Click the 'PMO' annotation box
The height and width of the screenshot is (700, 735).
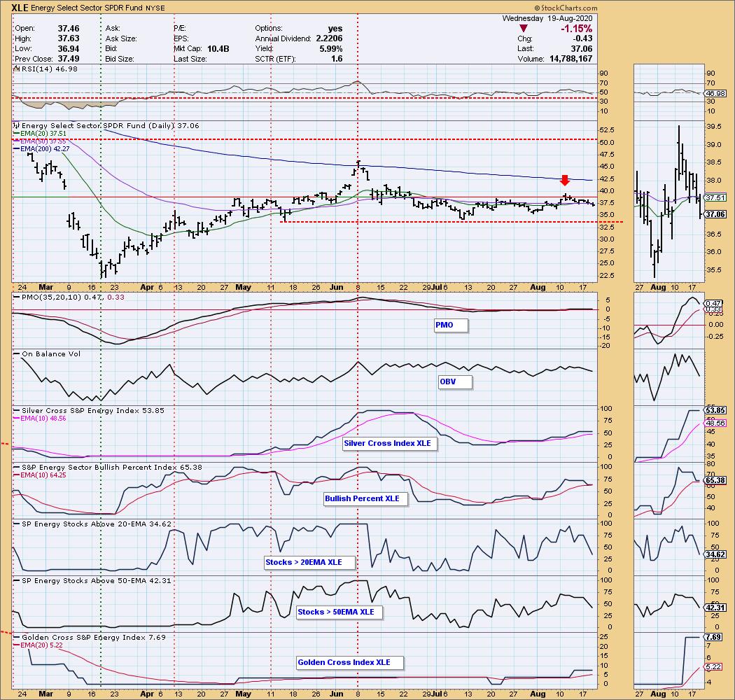451,325
